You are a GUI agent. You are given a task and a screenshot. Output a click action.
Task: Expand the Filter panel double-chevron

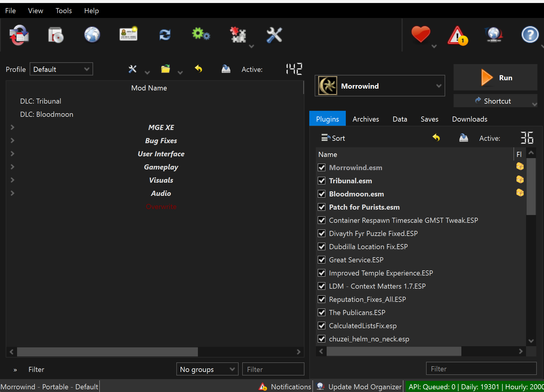(x=15, y=370)
